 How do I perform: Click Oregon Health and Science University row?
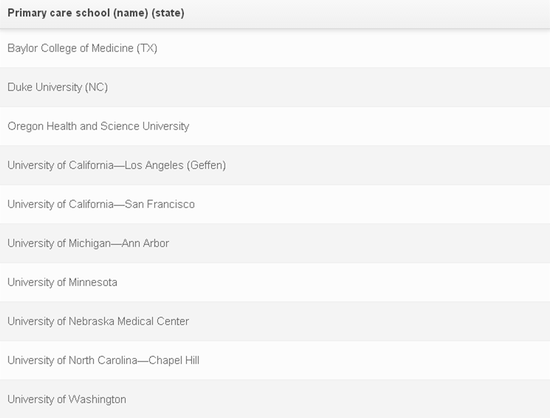[x=275, y=126]
